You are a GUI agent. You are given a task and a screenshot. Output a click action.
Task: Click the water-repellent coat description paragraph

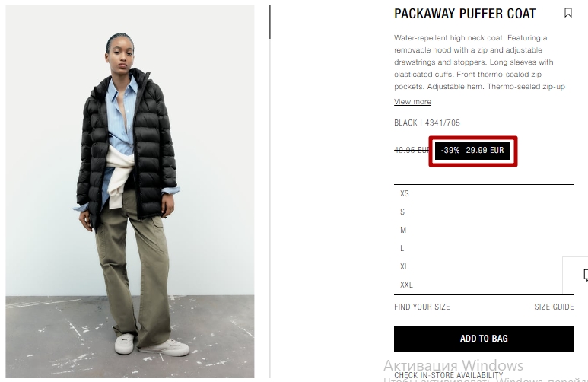(480, 62)
